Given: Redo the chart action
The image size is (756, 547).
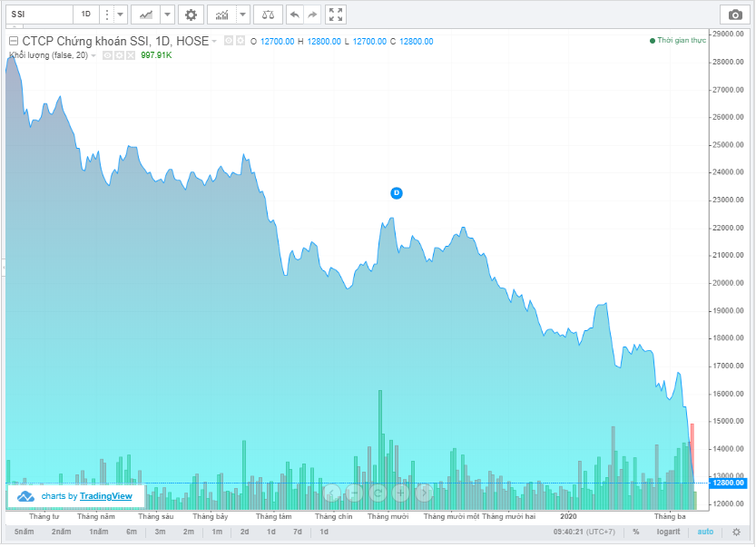Looking at the screenshot, I should 312,15.
